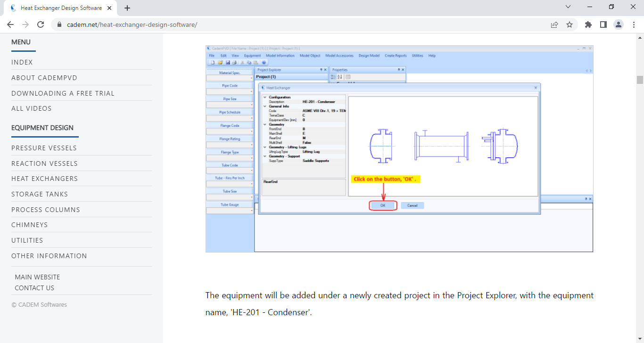Click the Alphabetical sort icon in Properties panel
Screen dimensions: 644x343
tap(339, 76)
